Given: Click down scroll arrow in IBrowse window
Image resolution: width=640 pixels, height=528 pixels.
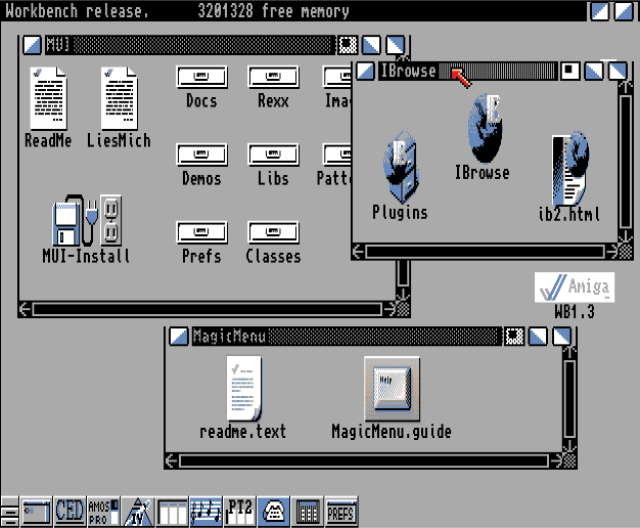Looking at the screenshot, I should coord(625,237).
